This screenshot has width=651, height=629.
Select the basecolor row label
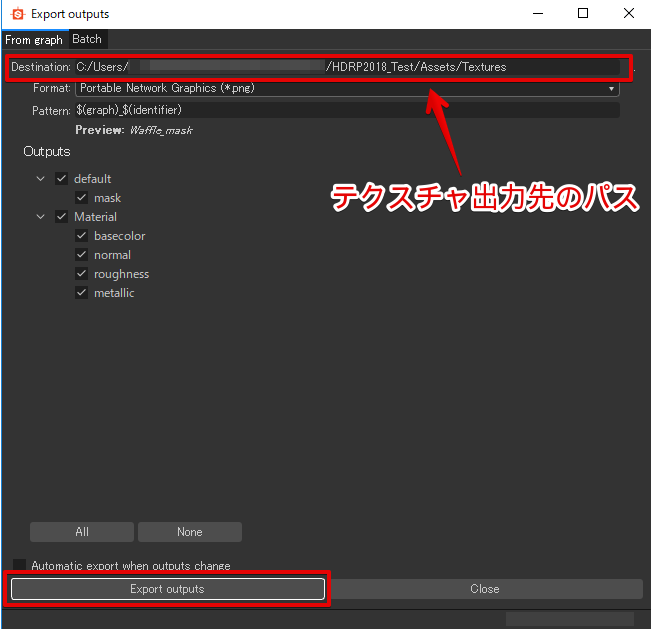pos(120,236)
